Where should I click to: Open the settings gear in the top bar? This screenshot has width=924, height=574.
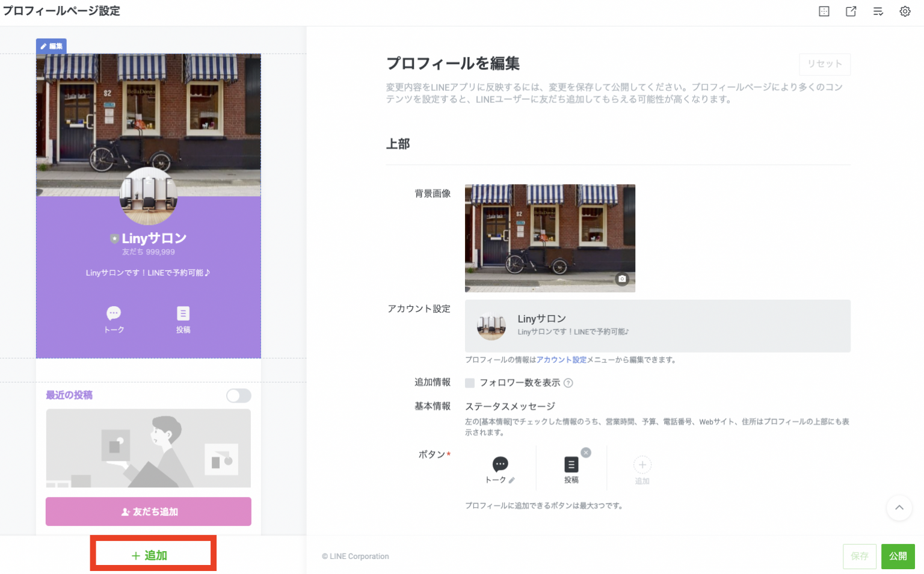[x=905, y=11]
